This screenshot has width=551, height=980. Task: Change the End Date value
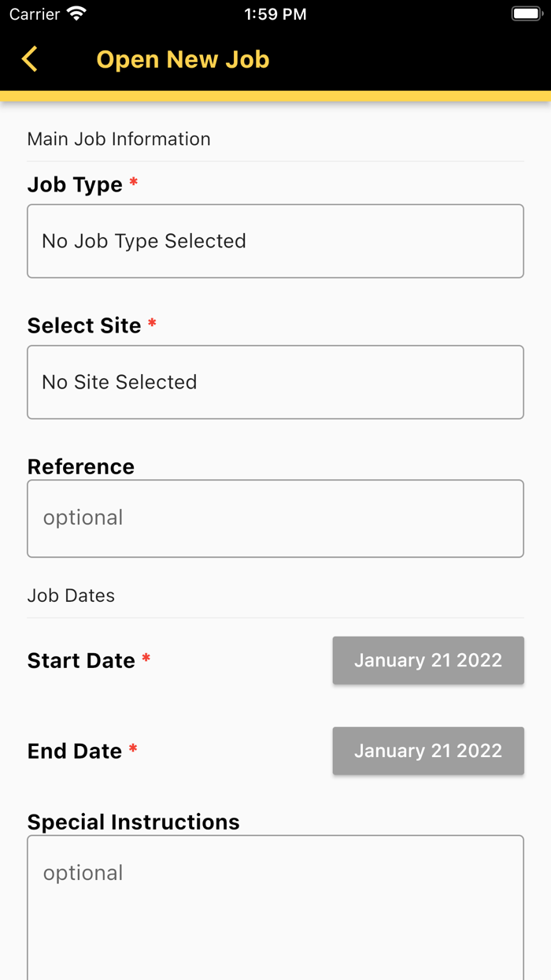click(428, 751)
